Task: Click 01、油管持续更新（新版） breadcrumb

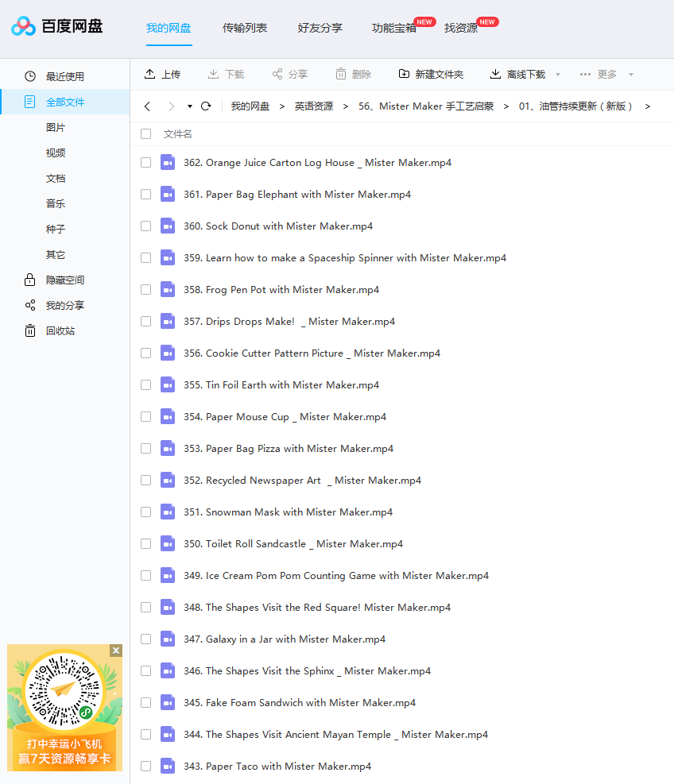Action: coord(576,106)
